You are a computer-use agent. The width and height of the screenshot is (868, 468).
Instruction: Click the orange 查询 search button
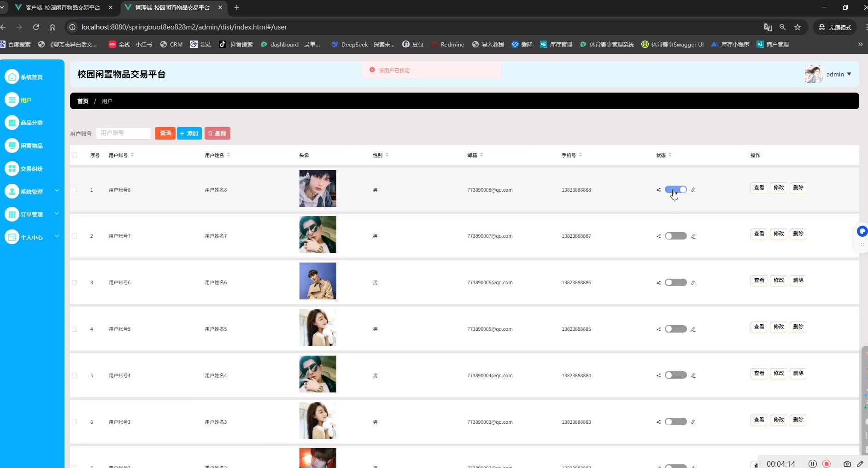pos(165,133)
